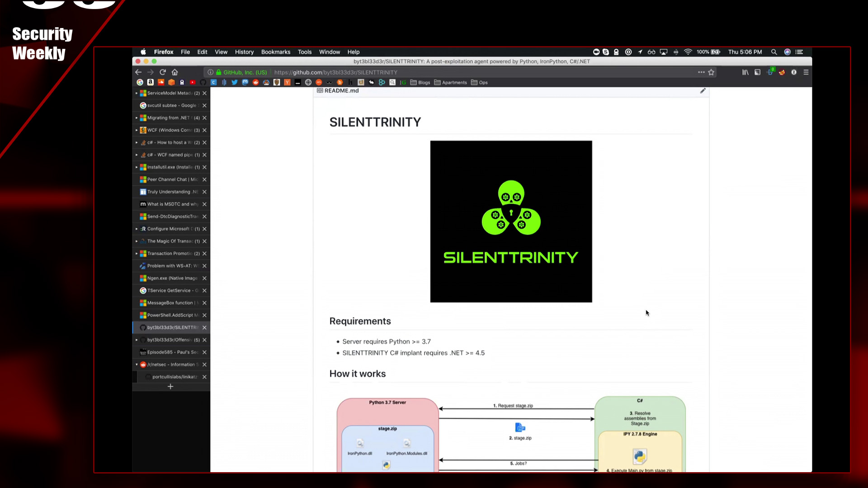This screenshot has width=868, height=488.
Task: Click the clock showing Thu 5:06 PM
Action: click(745, 52)
